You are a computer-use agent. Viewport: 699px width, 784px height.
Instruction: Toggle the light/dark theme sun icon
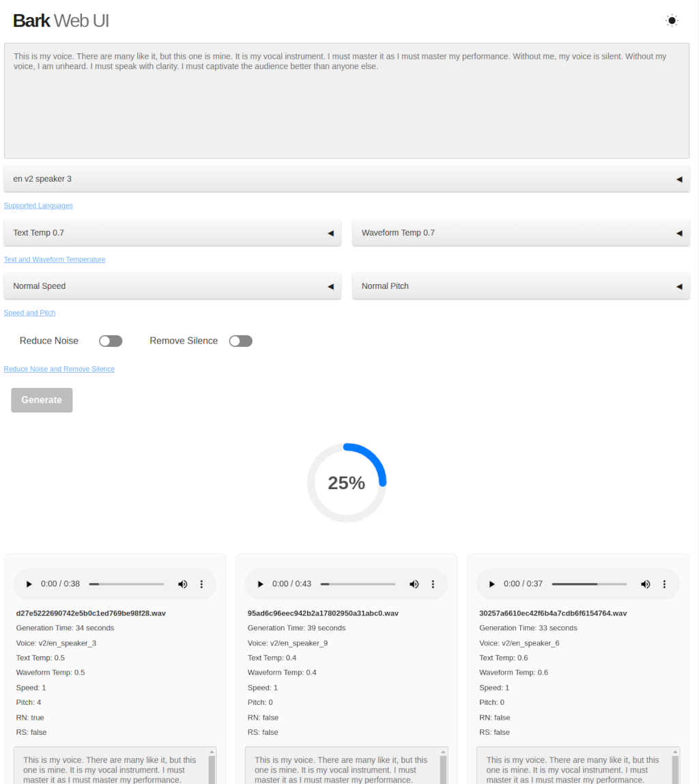tap(672, 20)
